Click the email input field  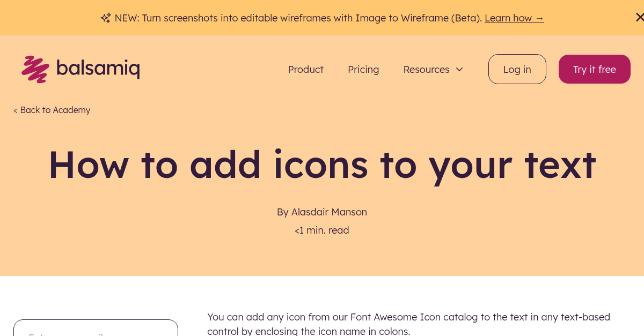click(96, 329)
